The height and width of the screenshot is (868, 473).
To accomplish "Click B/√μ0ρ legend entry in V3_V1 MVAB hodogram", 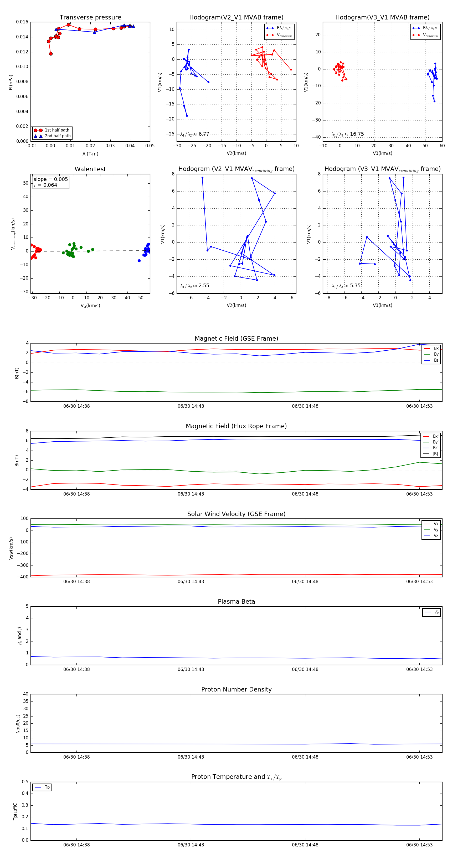I will coord(425,28).
